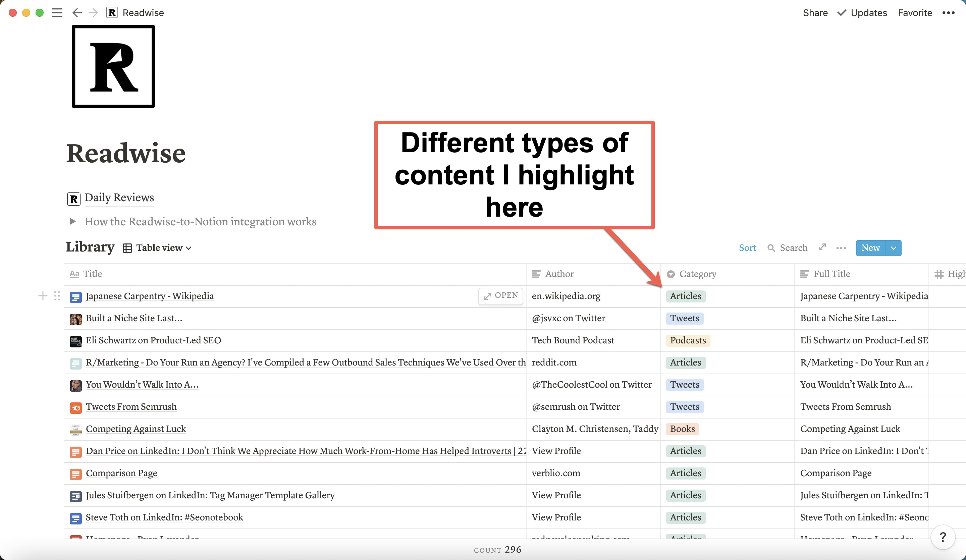Screen dimensions: 966x560
Task: Click Sort above the table
Action: point(747,247)
